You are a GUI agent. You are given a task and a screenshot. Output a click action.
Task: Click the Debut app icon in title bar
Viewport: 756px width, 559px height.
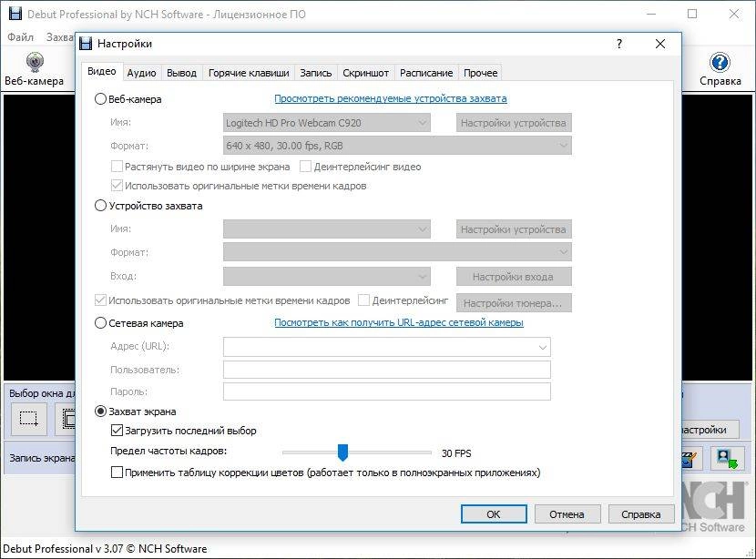[x=15, y=14]
